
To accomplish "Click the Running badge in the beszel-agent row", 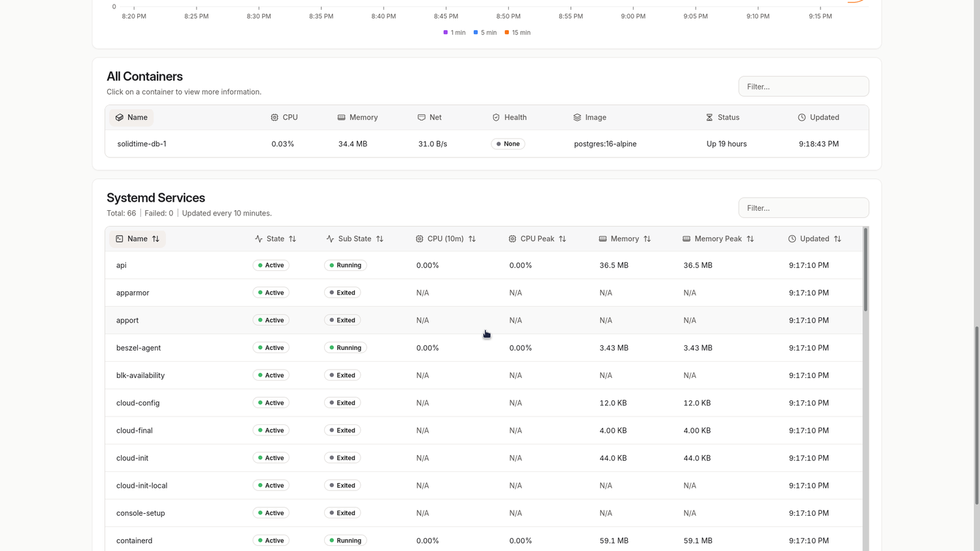I will [346, 348].
